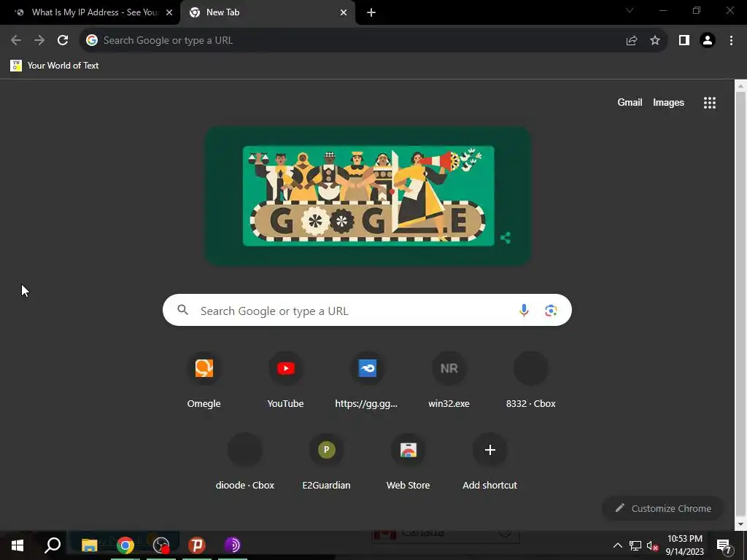Open File Explorer from the taskbar
Screen dimensions: 747x560
point(89,545)
